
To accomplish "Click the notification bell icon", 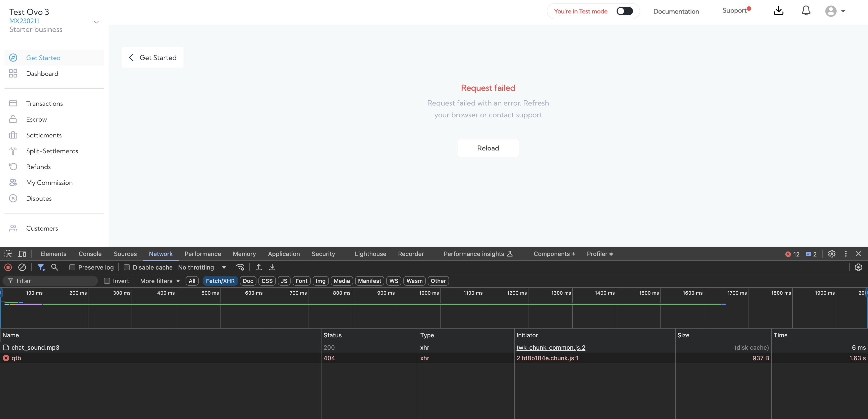I will click(x=806, y=11).
